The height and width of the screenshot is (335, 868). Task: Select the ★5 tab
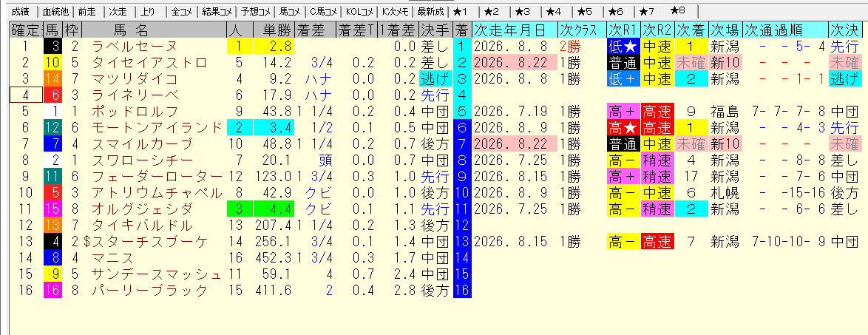(x=584, y=11)
